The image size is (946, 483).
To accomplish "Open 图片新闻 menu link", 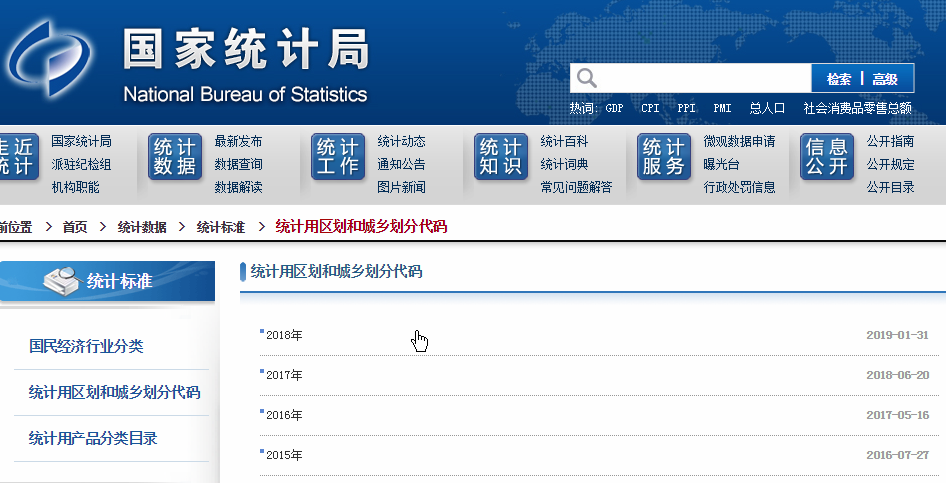I will coord(401,187).
